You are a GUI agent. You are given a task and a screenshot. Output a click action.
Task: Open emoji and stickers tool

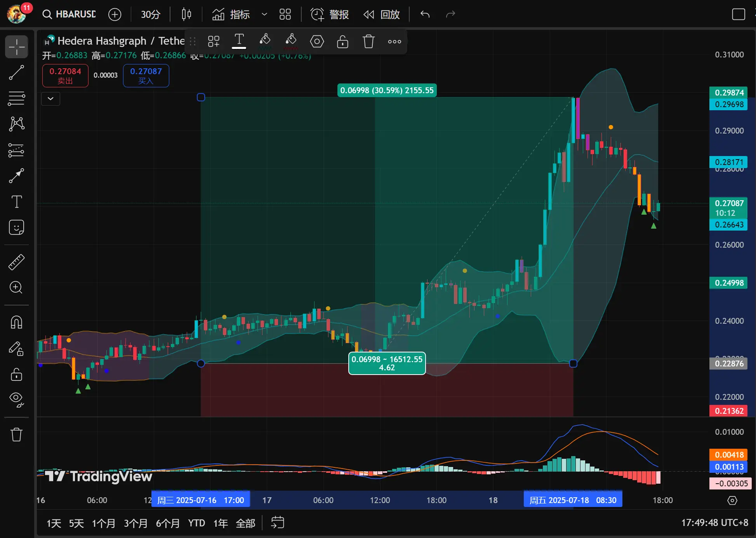16,227
